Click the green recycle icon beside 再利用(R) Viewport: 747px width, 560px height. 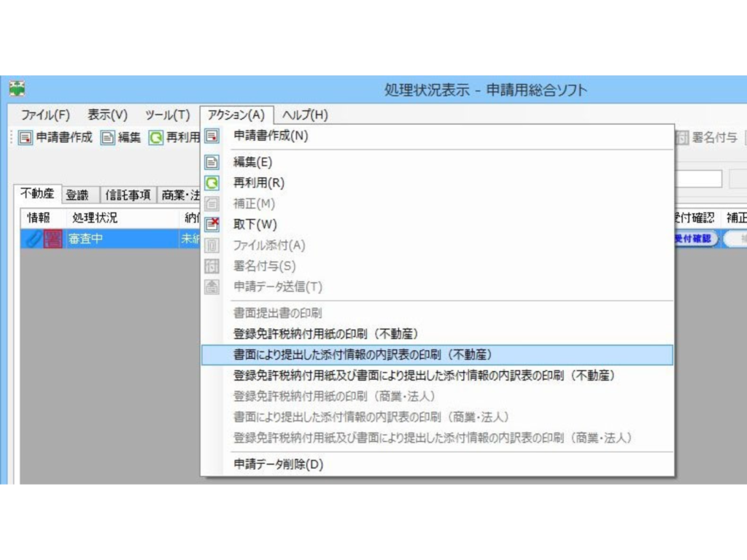click(x=212, y=183)
